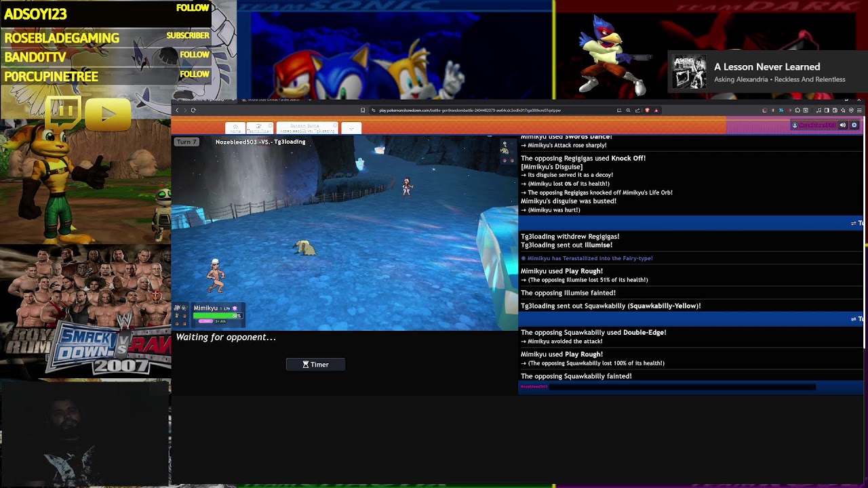Click your trainer sprite on the field
Screen dimensions: 868x488
tap(216, 276)
